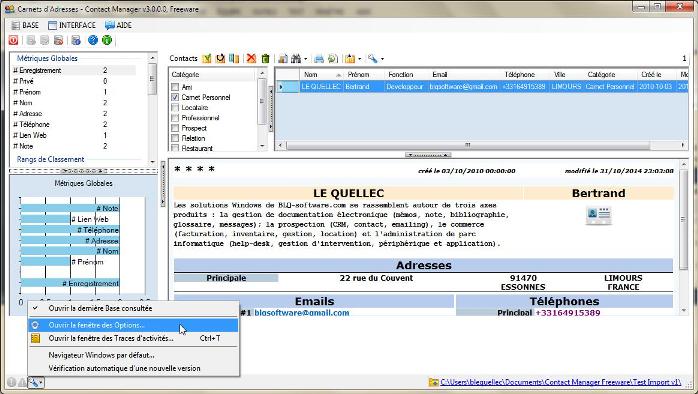Click the blue question mark help icon
This screenshot has height=394, width=698.
[x=93, y=40]
